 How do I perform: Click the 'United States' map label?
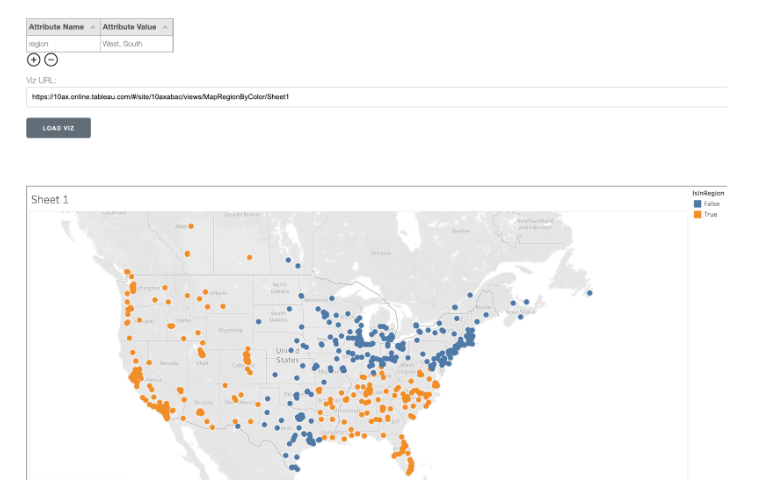click(x=287, y=355)
